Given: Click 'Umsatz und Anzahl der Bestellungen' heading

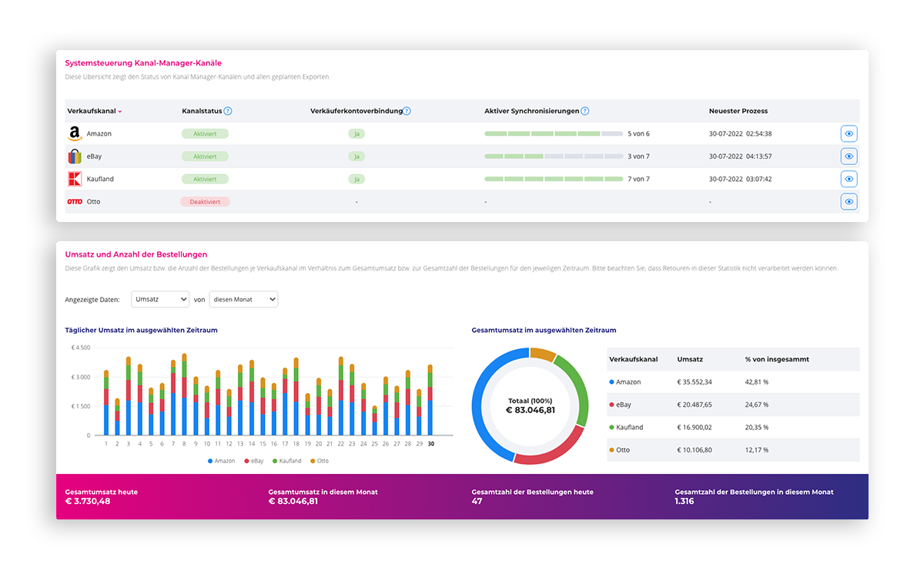Looking at the screenshot, I should pos(136,254).
